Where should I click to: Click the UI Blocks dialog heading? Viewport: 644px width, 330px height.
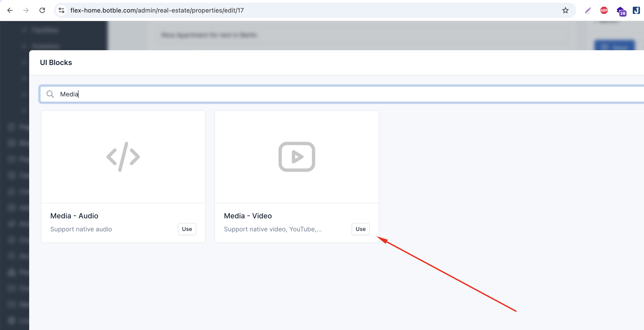tap(56, 63)
